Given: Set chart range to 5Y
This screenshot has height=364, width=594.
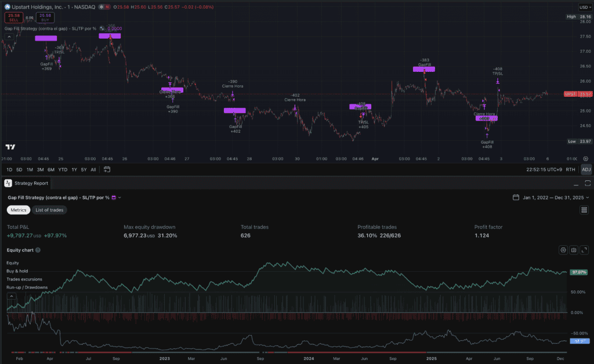Looking at the screenshot, I should (84, 169).
